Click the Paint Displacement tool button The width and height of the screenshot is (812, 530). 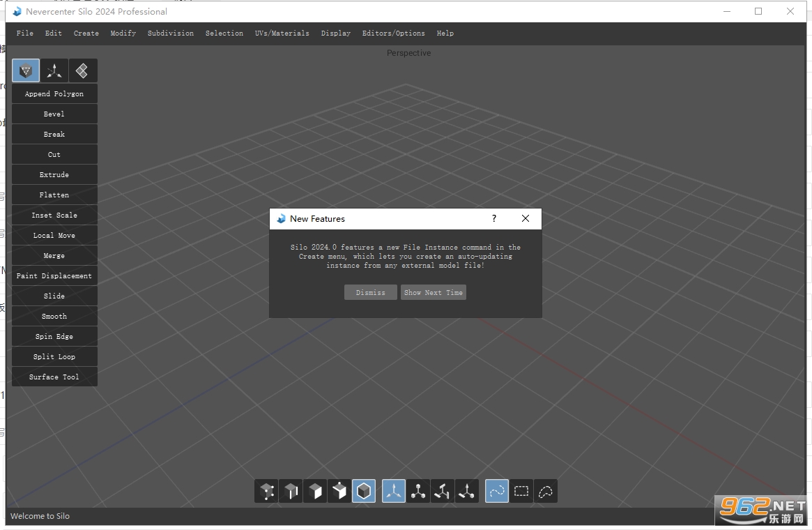pyautogui.click(x=54, y=275)
